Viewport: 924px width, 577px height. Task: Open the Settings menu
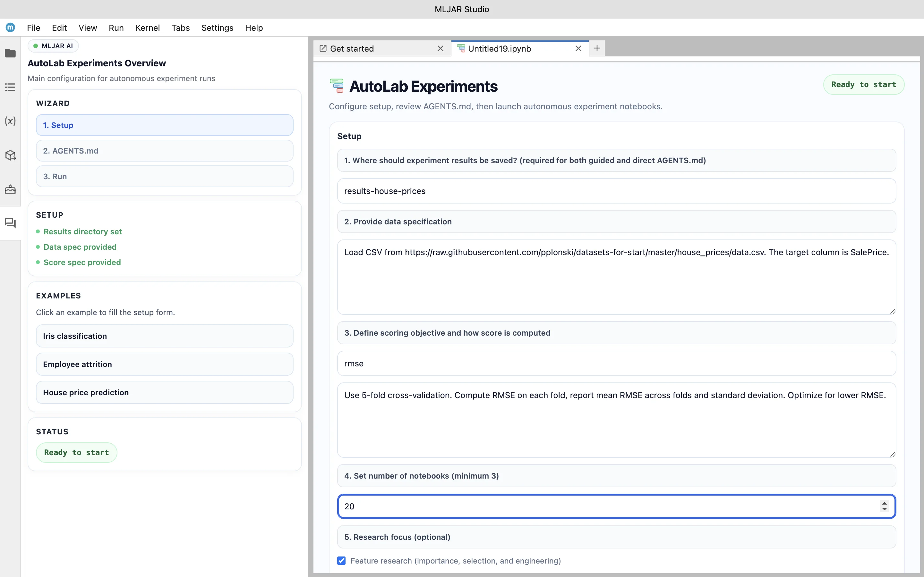pyautogui.click(x=217, y=28)
